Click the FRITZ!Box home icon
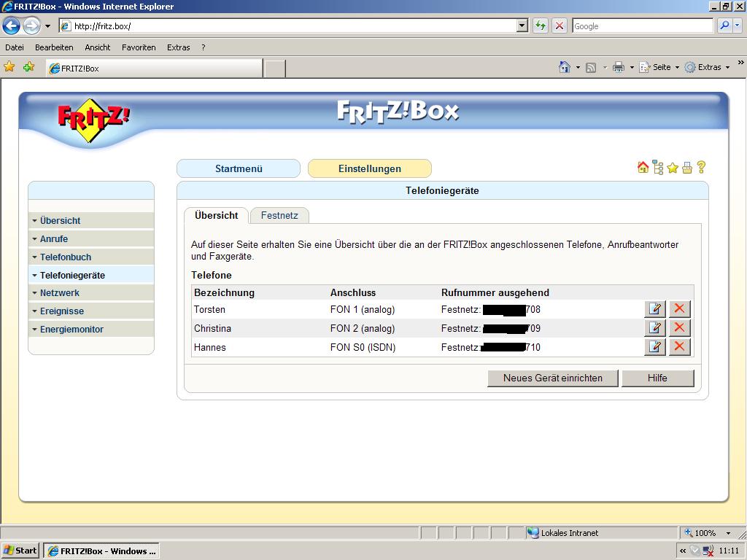747x560 pixels. point(643,168)
